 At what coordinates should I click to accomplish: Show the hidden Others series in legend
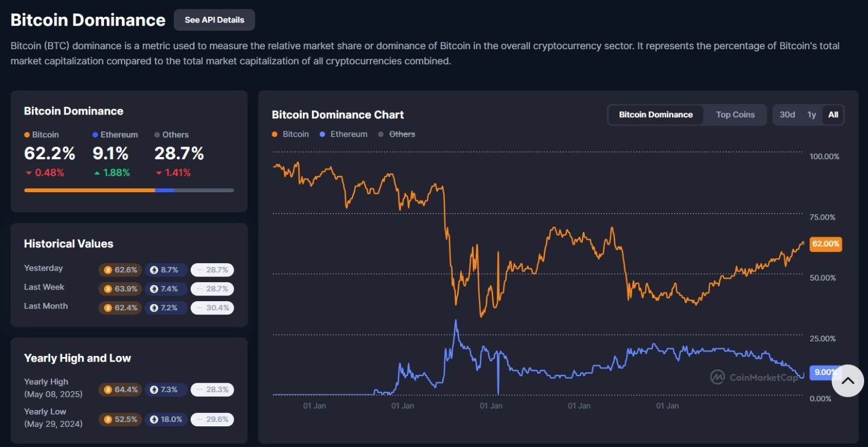pos(396,134)
